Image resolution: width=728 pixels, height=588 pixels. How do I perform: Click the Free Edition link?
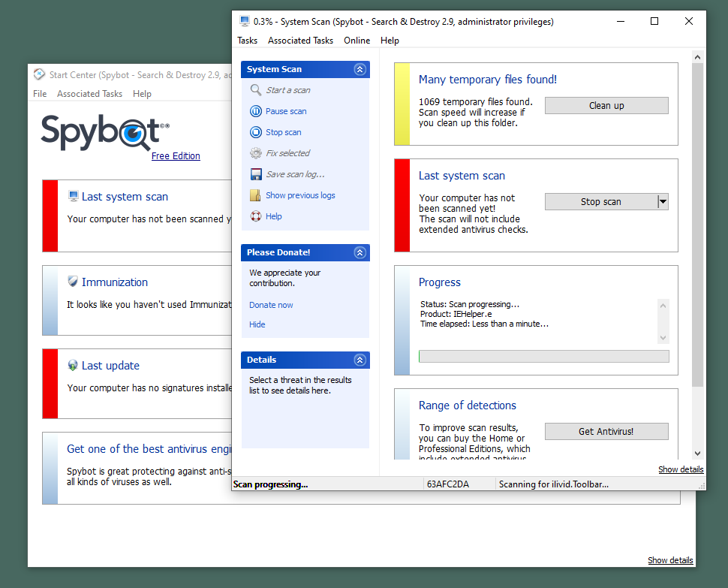pos(176,156)
